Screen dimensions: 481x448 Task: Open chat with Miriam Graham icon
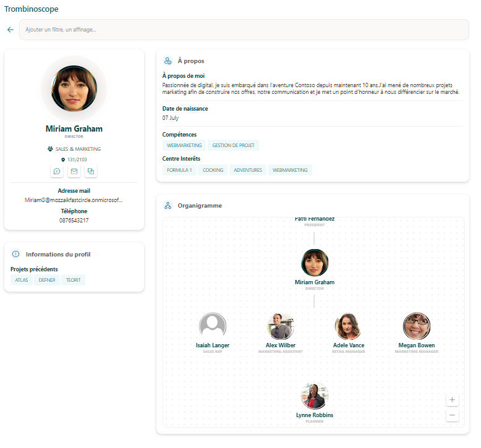click(x=57, y=171)
